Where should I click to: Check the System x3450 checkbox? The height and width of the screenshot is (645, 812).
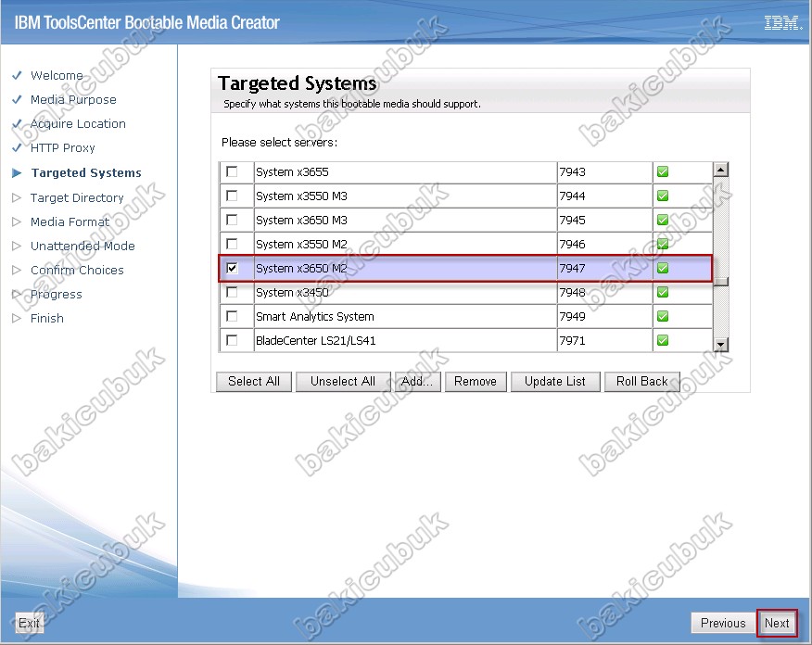tap(232, 292)
